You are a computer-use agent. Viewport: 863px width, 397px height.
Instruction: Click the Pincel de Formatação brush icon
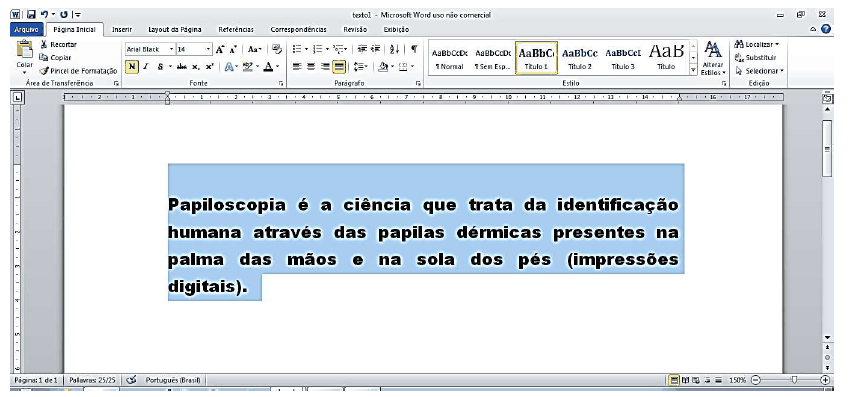tap(43, 71)
